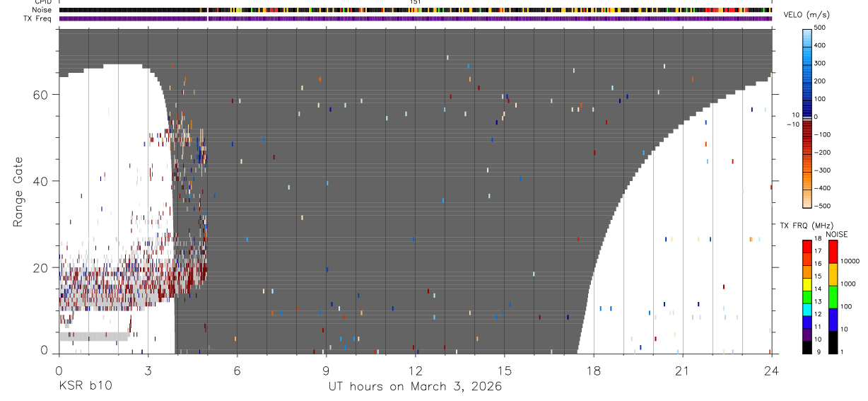
Task: Click the cyan 12–13 MHz frequency swatch
Action: tap(807, 310)
